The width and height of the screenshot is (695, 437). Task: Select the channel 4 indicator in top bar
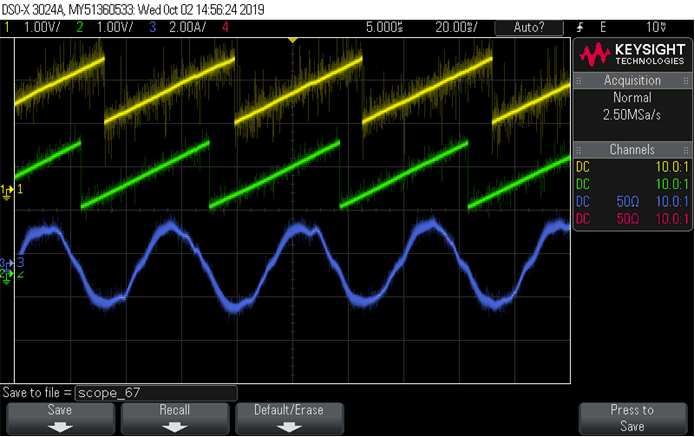[224, 26]
